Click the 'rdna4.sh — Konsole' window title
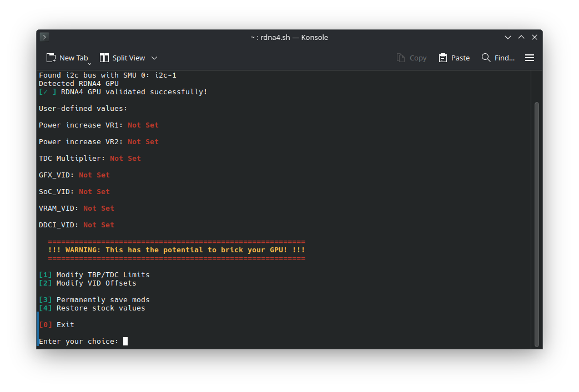The height and width of the screenshot is (392, 579). 289,37
